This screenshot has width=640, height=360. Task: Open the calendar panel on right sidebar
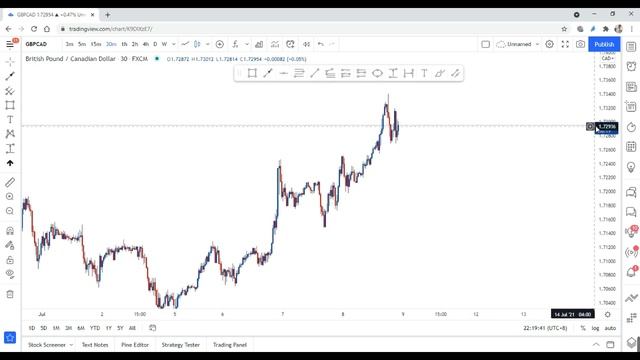[631, 147]
